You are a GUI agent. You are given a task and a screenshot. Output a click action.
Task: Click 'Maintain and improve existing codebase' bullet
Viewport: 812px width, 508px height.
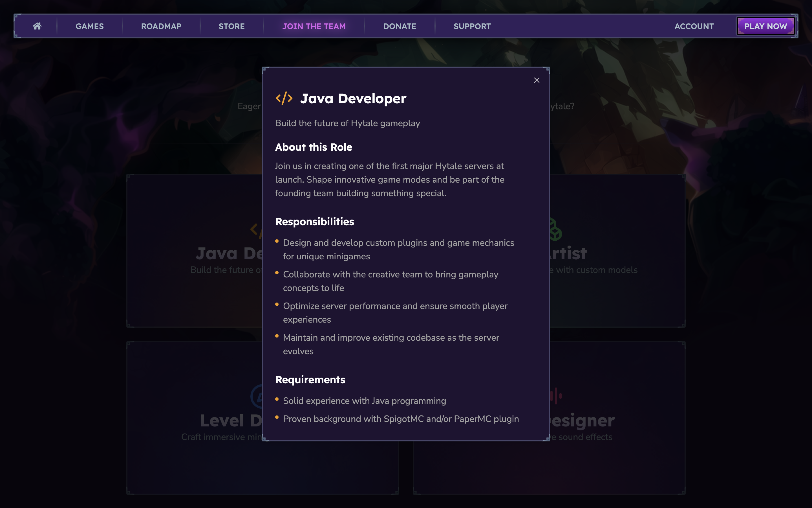click(x=391, y=344)
